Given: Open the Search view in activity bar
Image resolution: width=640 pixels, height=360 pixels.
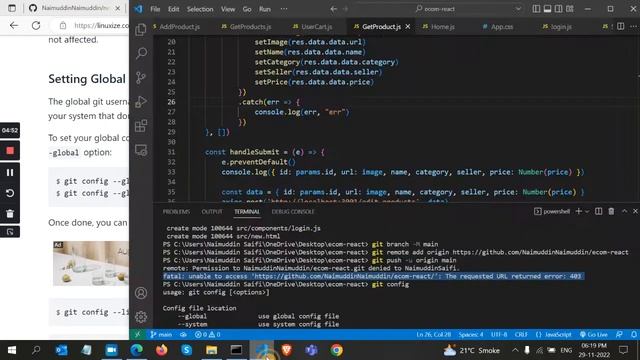Looking at the screenshot, I should click(x=141, y=53).
